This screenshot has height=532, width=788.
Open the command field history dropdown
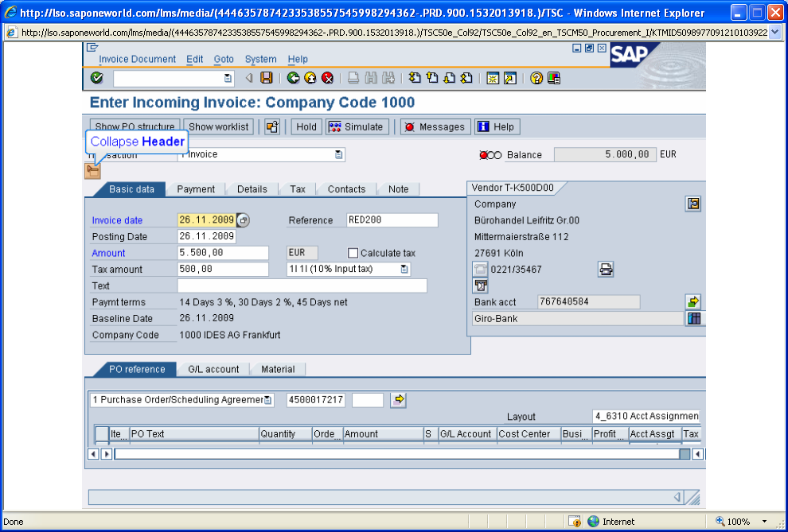click(228, 78)
